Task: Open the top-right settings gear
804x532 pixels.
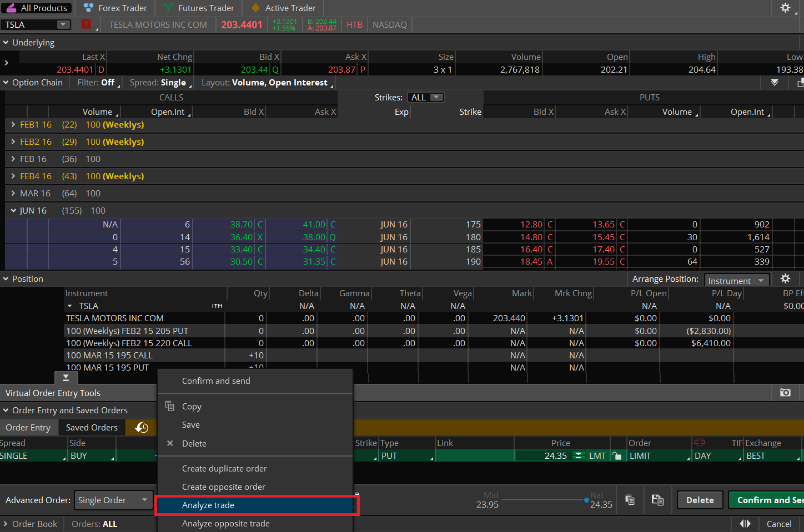Action: [x=785, y=8]
